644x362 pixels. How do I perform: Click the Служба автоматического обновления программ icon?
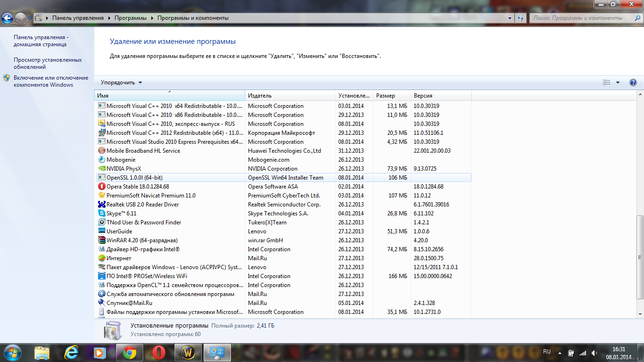pos(102,294)
